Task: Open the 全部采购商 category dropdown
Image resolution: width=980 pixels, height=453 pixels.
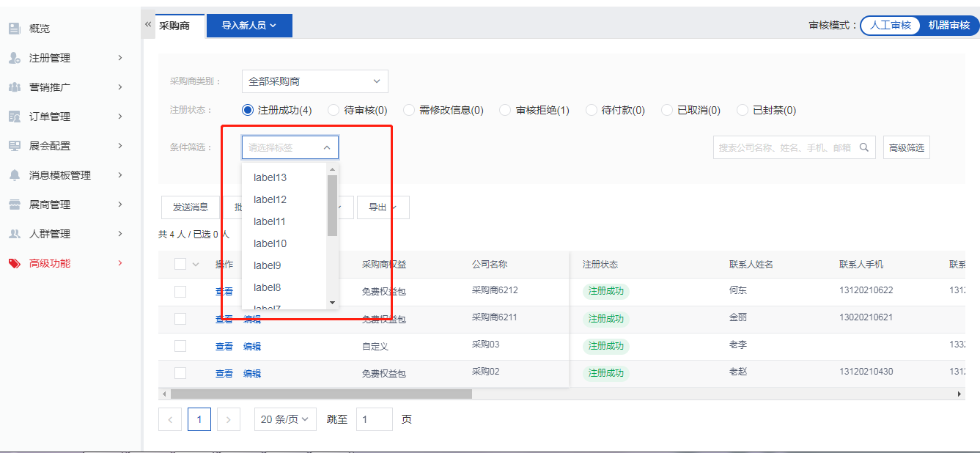Action: tap(315, 81)
